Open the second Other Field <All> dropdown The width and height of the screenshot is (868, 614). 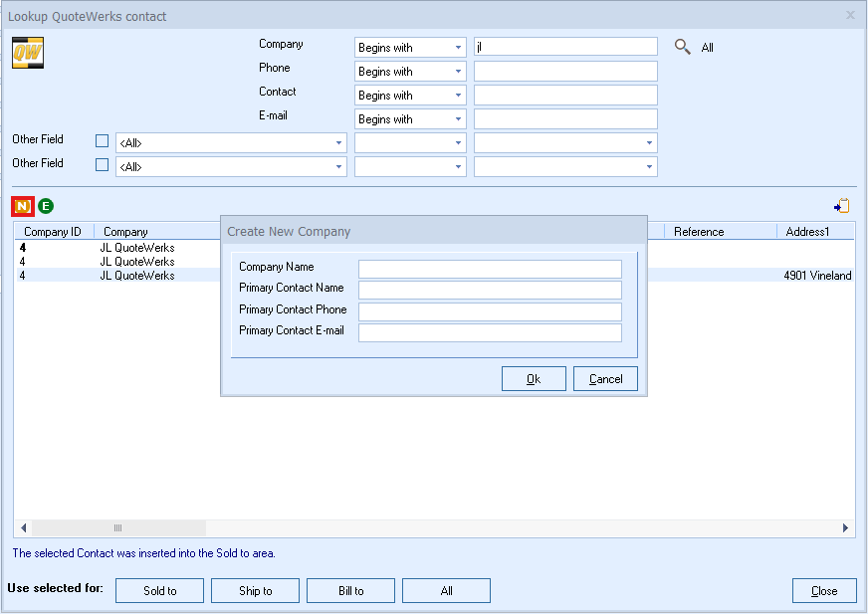pos(231,166)
